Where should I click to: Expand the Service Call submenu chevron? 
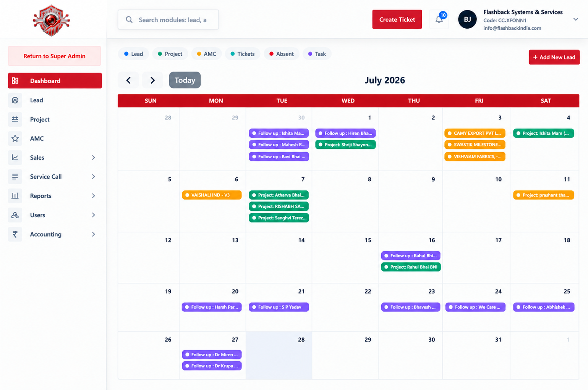click(94, 177)
